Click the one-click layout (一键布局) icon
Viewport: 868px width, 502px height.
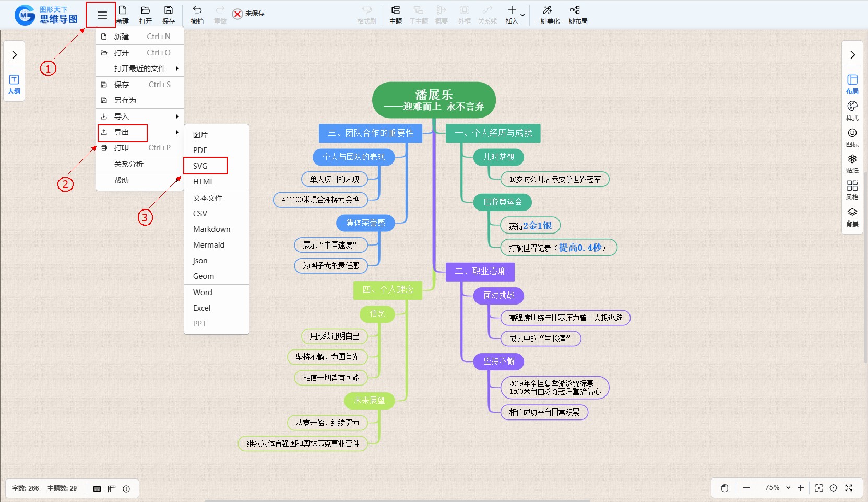click(x=575, y=14)
